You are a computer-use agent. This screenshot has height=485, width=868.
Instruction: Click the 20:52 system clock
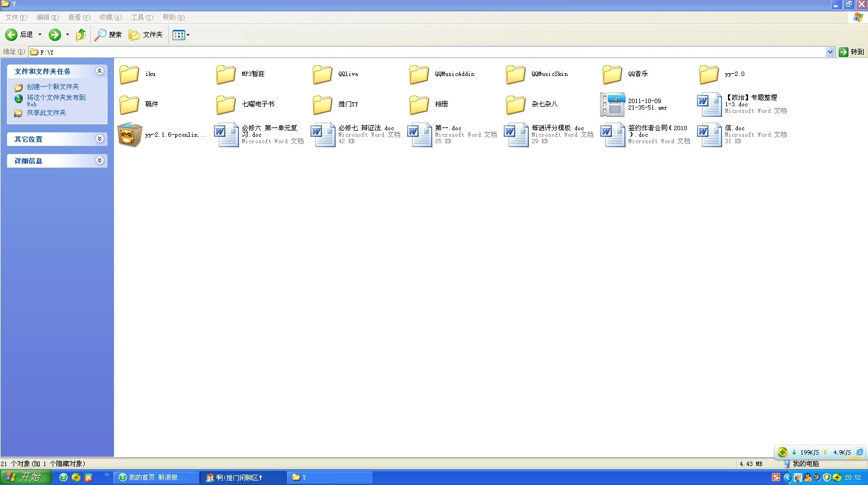pos(853,477)
